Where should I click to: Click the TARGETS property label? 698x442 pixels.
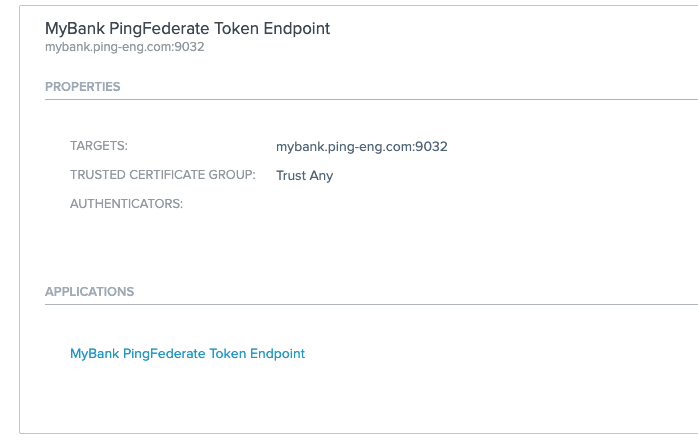pos(99,146)
